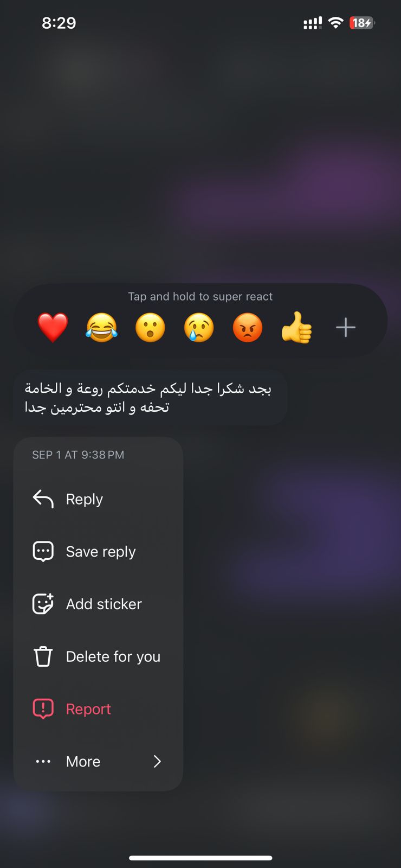Tap the three dots More icon

43,762
